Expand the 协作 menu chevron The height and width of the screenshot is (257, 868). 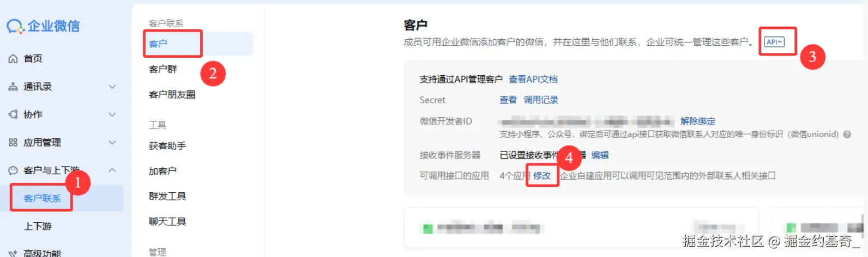click(x=112, y=114)
